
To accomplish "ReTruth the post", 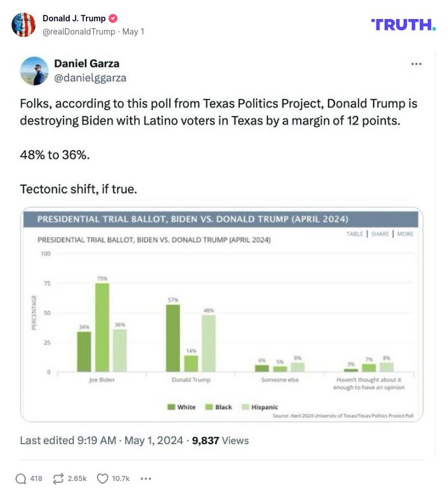I will click(x=57, y=478).
